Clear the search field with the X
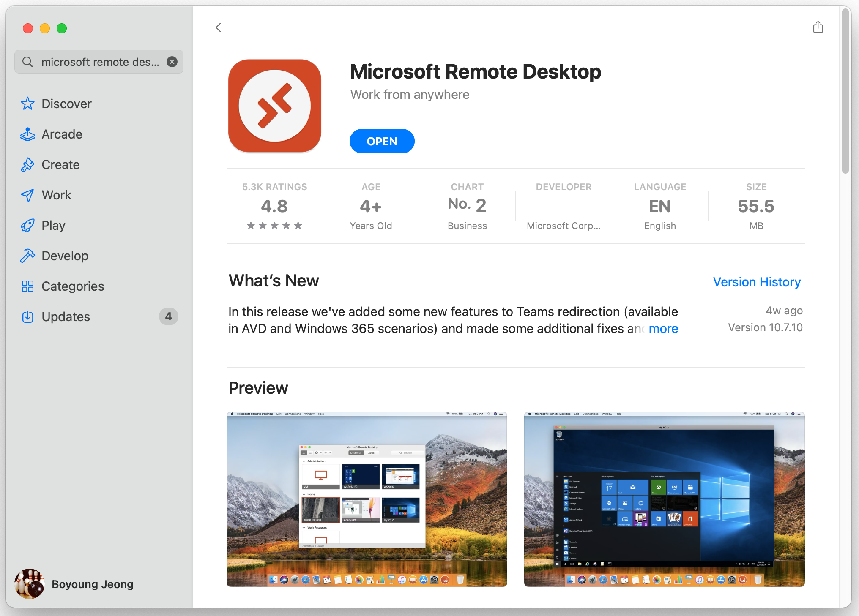The image size is (859, 616). [x=172, y=62]
